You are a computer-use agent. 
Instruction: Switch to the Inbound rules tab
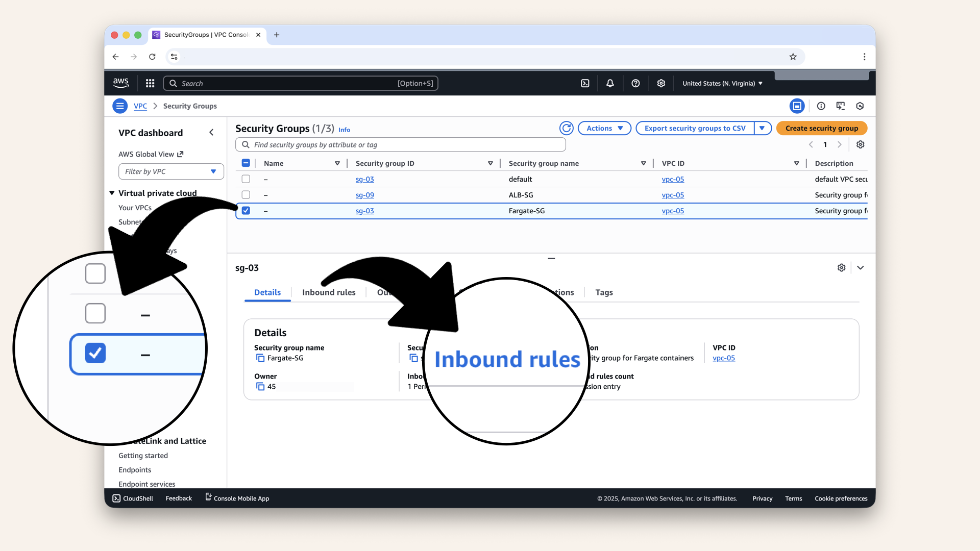[x=329, y=292]
